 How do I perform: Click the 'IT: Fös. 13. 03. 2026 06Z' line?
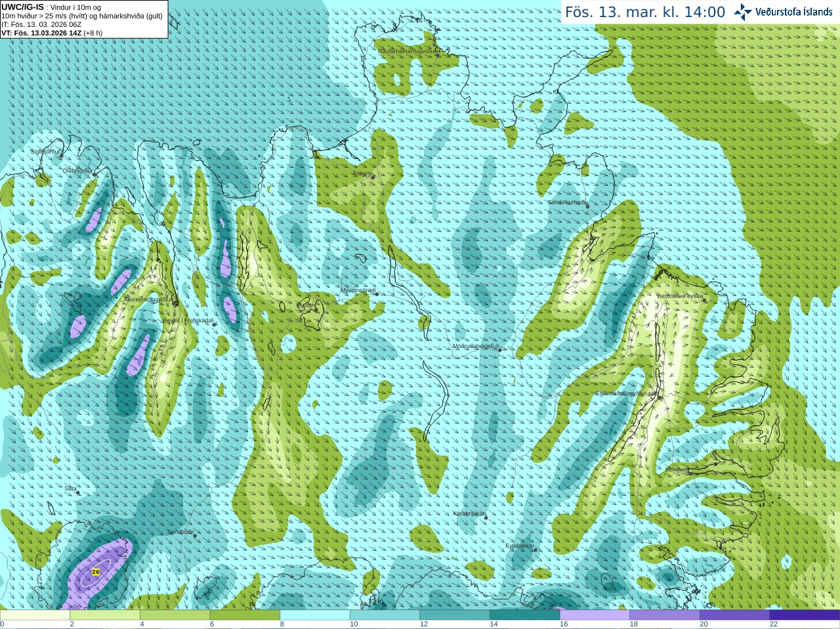pyautogui.click(x=41, y=24)
